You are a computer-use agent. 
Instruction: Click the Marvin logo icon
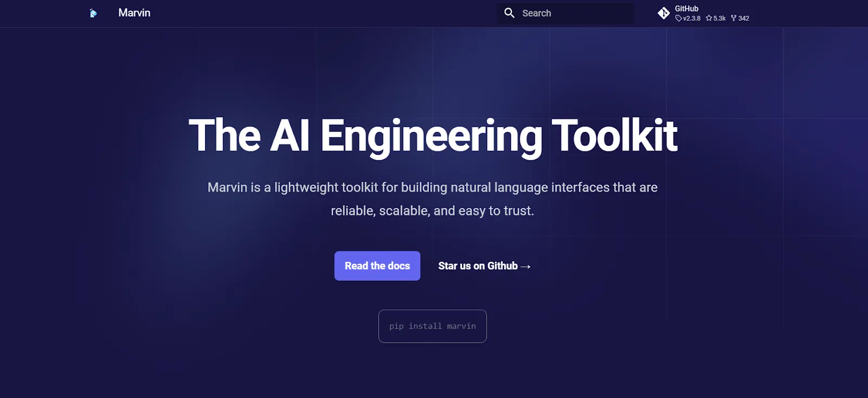tap(93, 13)
